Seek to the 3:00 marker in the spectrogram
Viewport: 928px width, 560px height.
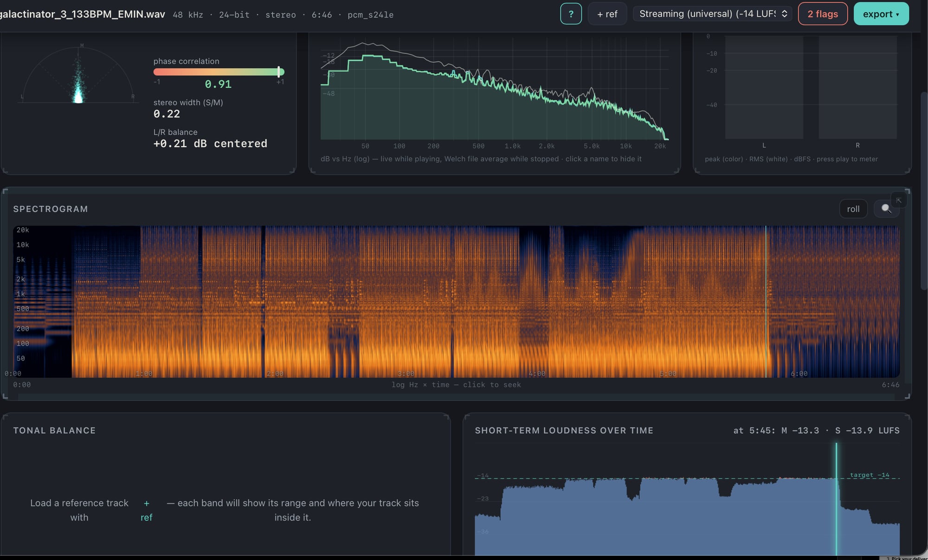click(406, 373)
